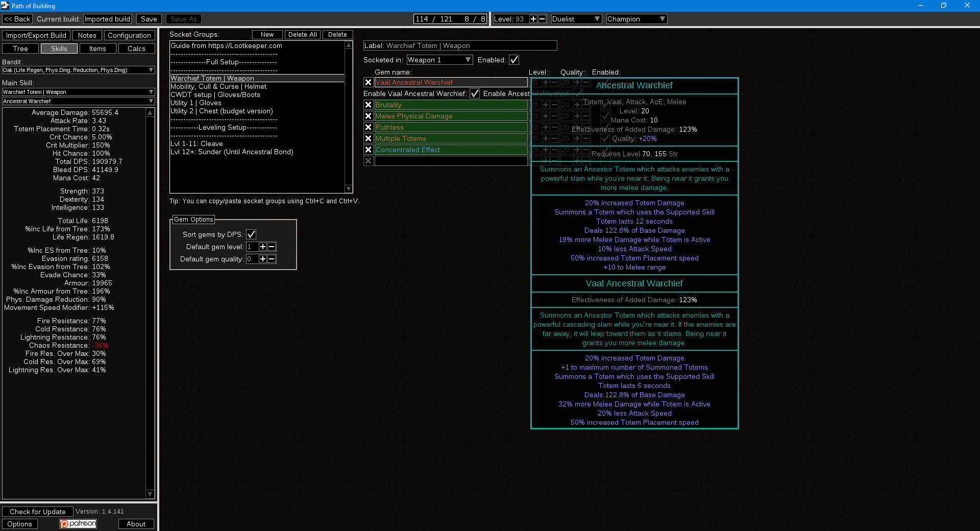Screen dimensions: 980x531
Task: Click the Concentrated Effect gem name field
Action: (451, 150)
